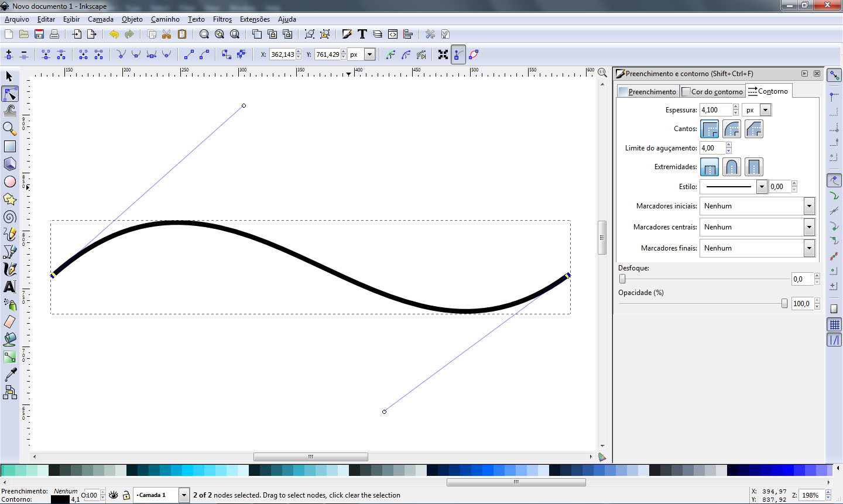Select square cap end style
843x504 pixels.
click(x=754, y=167)
